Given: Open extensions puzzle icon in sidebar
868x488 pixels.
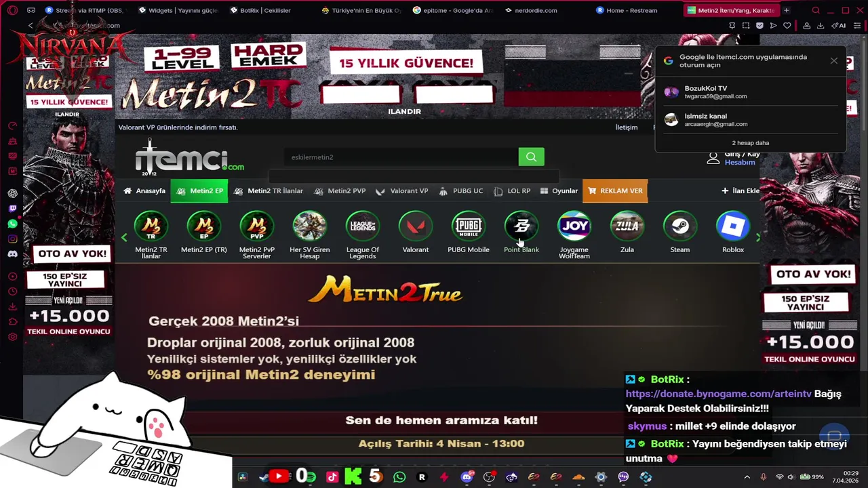Looking at the screenshot, I should click(x=12, y=322).
